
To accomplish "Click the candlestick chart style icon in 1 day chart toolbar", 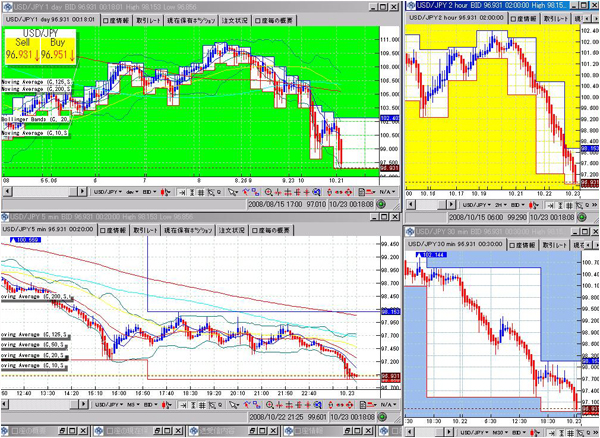I will point(166,192).
